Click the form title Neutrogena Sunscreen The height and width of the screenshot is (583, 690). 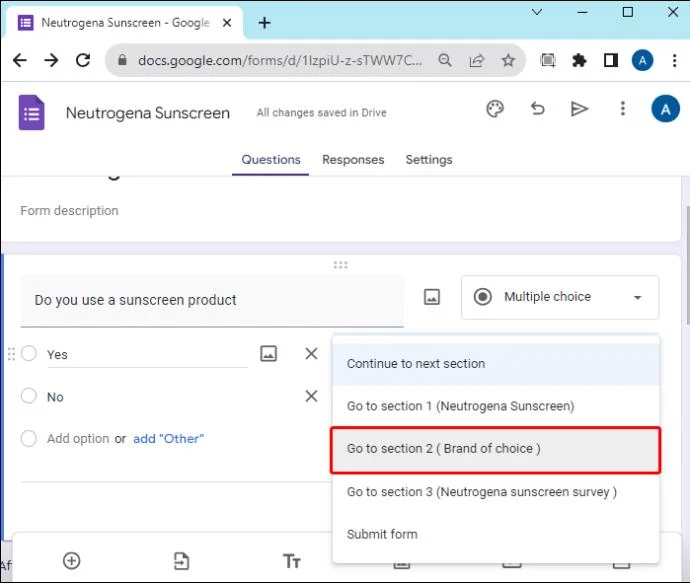pos(148,113)
